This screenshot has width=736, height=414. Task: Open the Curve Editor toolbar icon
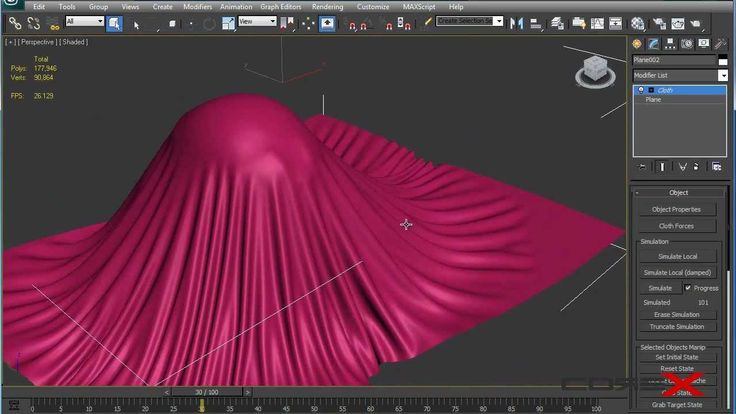pos(598,23)
